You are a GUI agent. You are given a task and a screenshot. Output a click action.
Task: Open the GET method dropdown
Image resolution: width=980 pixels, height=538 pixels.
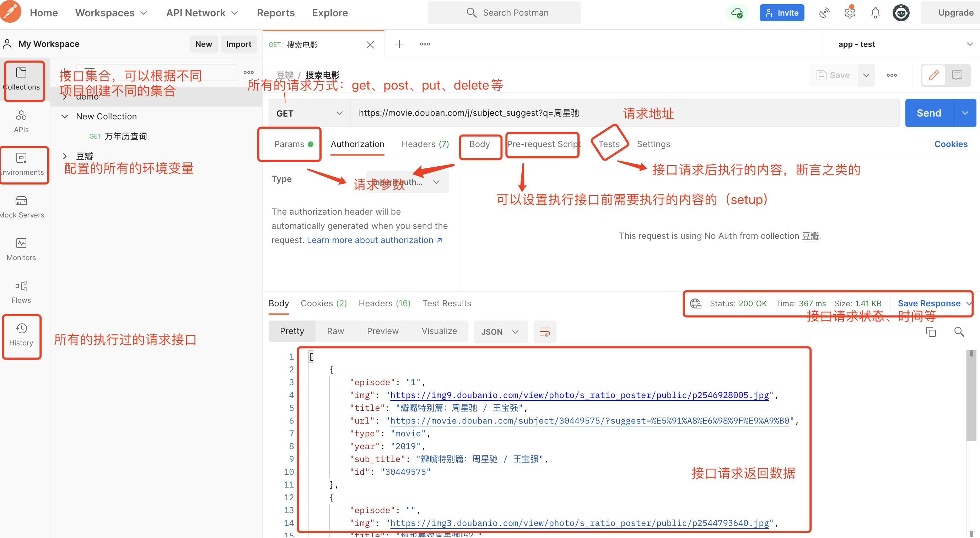(309, 113)
